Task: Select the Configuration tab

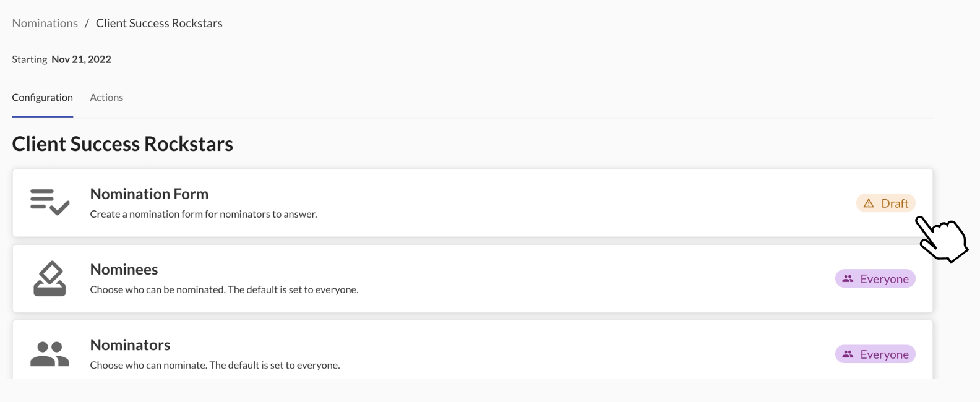Action: click(x=43, y=98)
